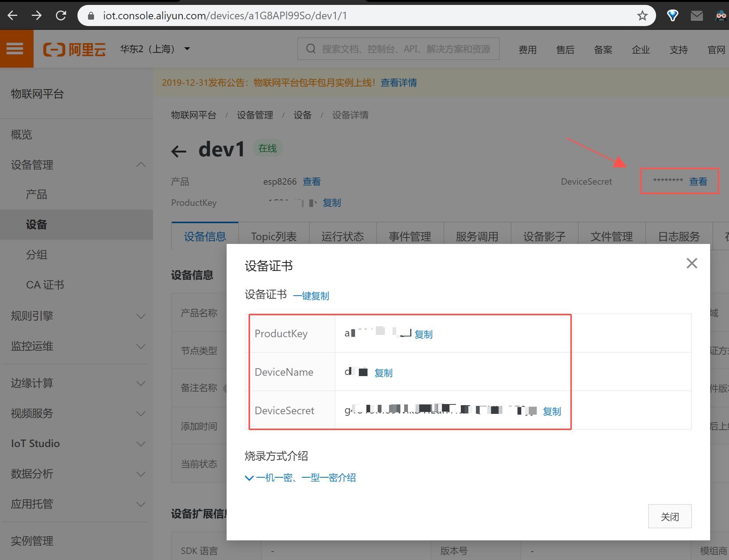Switch to the Topic列表 tab
The image size is (729, 560).
(x=273, y=236)
